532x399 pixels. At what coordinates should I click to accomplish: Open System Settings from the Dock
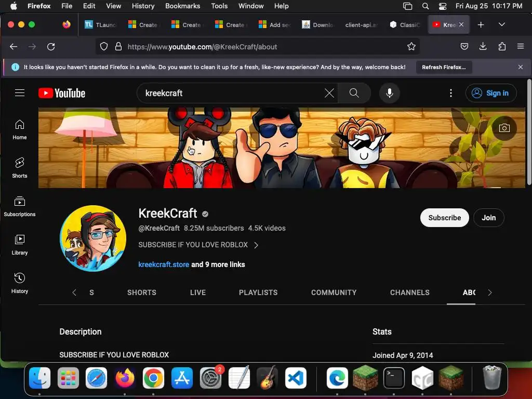click(210, 378)
